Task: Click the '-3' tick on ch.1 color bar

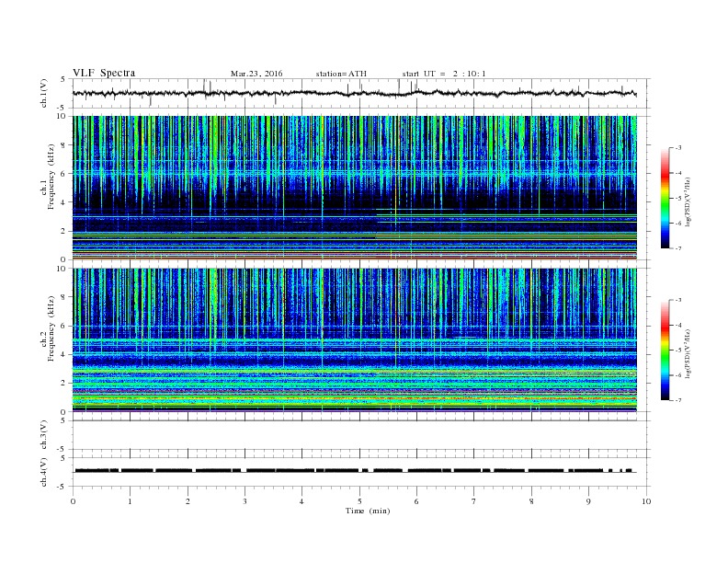Action: (677, 148)
